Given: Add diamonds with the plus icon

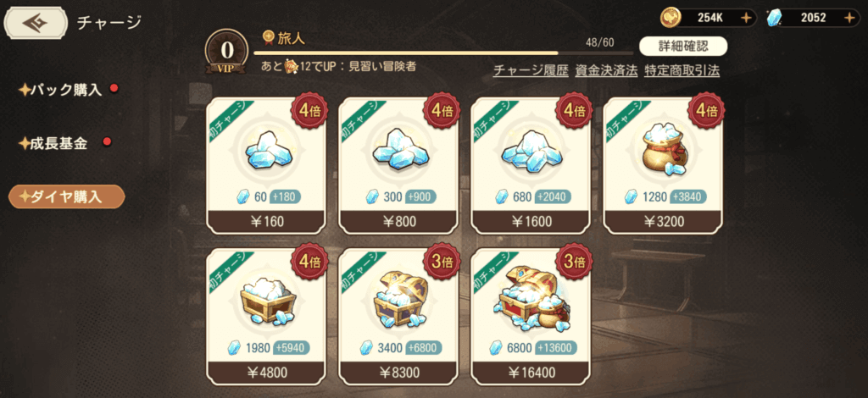Looking at the screenshot, I should tap(849, 18).
